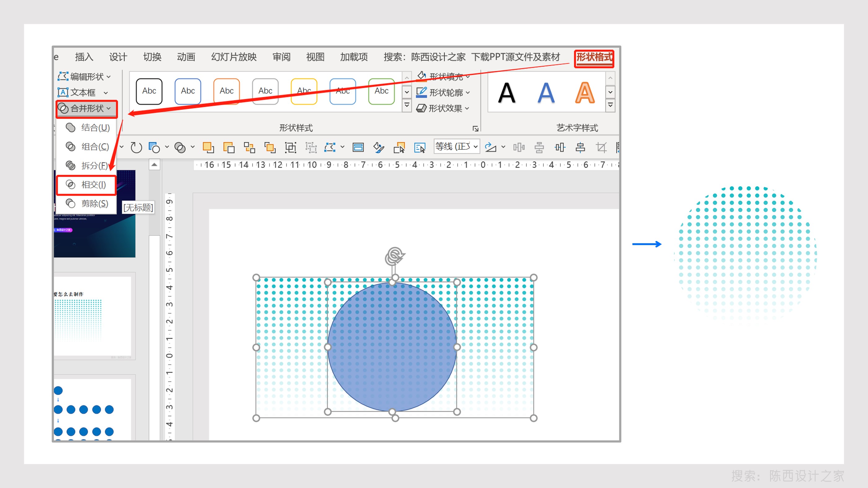
Task: Click the send backward icon
Action: tap(229, 147)
